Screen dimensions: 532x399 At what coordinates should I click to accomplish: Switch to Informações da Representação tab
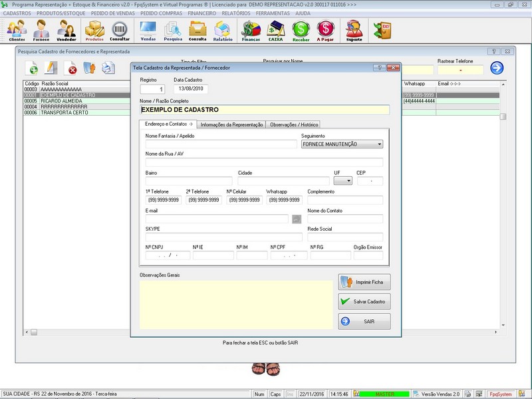click(x=231, y=124)
